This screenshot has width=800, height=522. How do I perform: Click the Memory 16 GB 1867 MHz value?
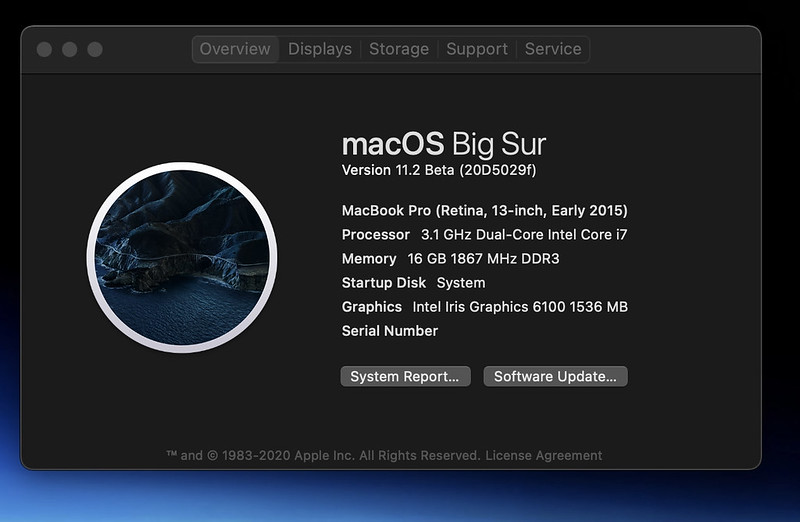(483, 259)
